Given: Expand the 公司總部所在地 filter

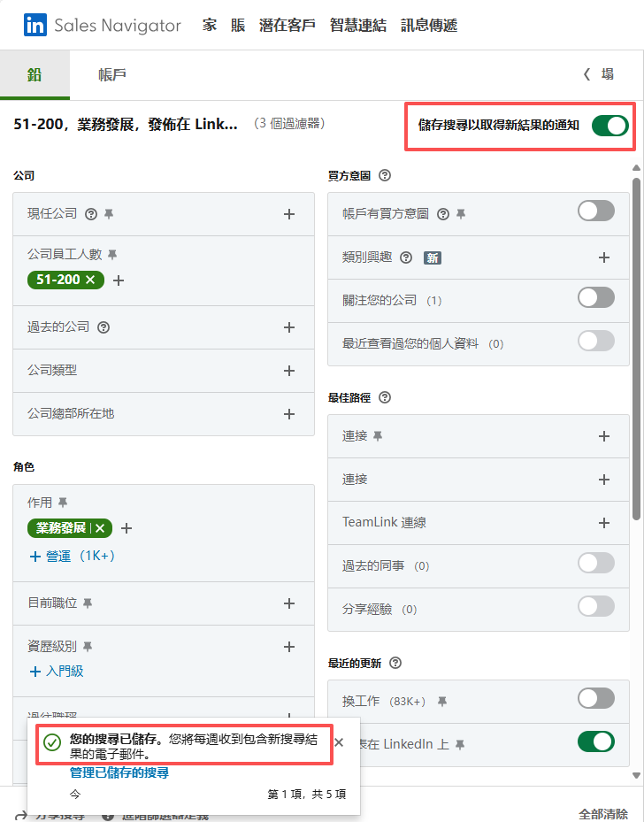Looking at the screenshot, I should pos(288,414).
